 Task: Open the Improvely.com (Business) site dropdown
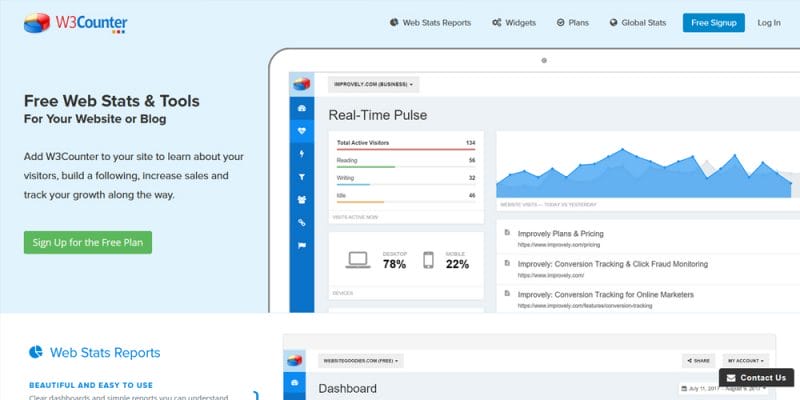click(x=373, y=84)
